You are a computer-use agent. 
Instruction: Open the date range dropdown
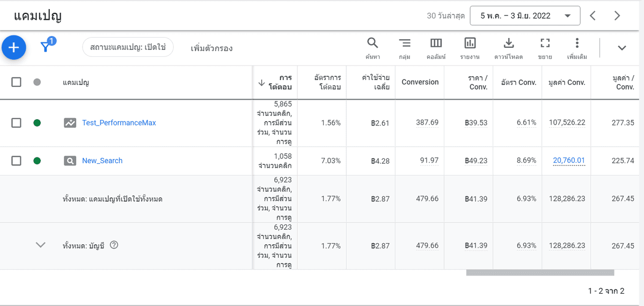click(x=525, y=16)
